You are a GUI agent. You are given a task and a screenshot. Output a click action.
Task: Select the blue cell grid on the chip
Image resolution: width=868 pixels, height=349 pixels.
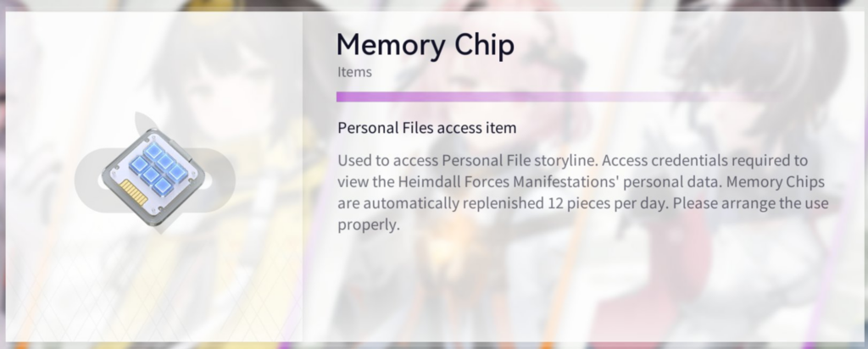159,169
